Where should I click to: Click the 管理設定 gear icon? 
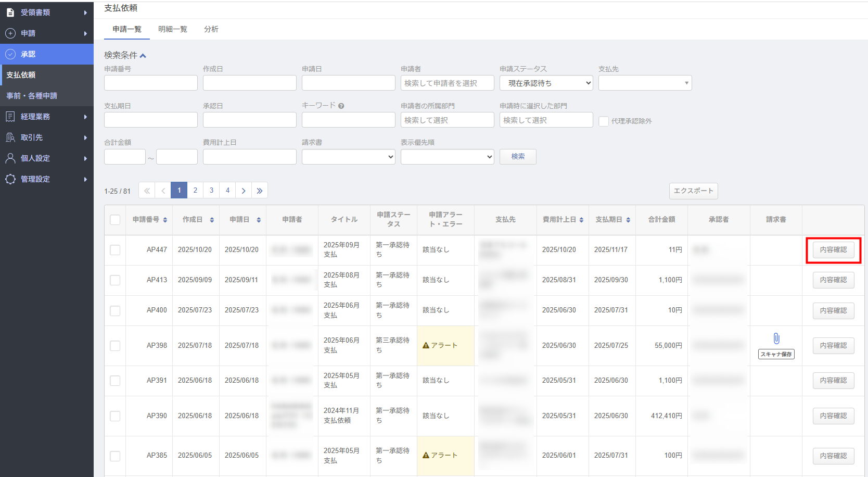[x=10, y=179]
